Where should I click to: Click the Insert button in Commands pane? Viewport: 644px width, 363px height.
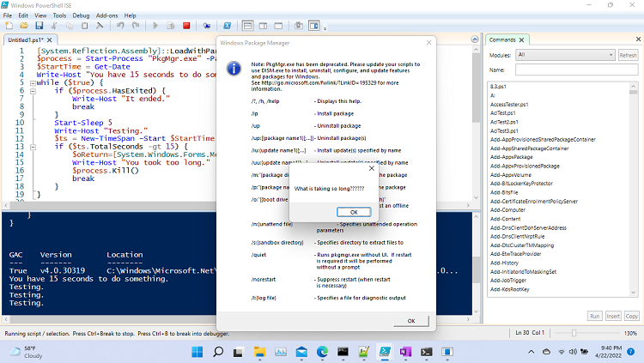[613, 316]
